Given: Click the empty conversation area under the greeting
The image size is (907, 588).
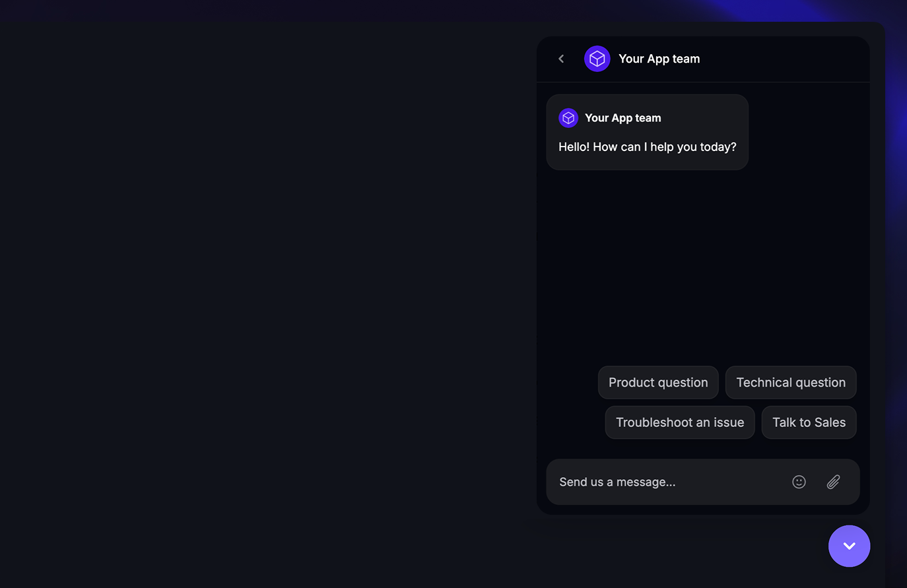Looking at the screenshot, I should (703, 264).
